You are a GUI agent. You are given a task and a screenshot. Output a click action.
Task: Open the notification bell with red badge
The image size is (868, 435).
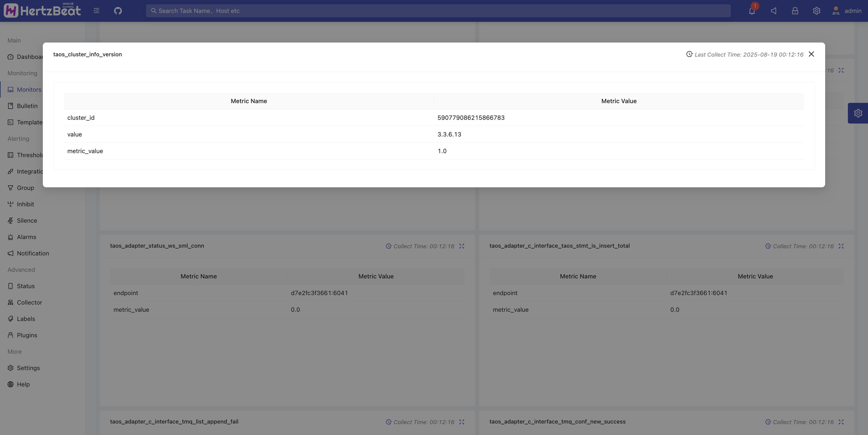(x=752, y=11)
